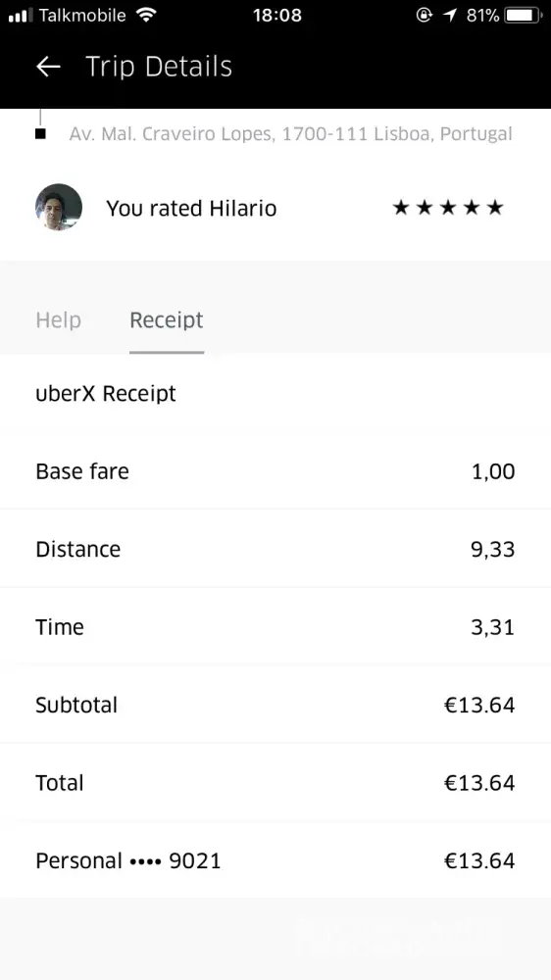The width and height of the screenshot is (551, 980).
Task: Tap the Time 3,31 row
Action: pos(275,627)
